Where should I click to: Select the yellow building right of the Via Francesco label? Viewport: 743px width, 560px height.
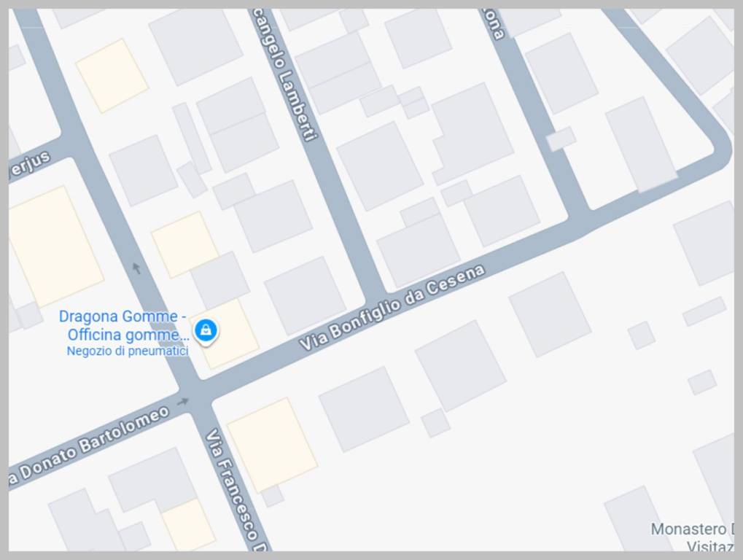click(x=273, y=446)
